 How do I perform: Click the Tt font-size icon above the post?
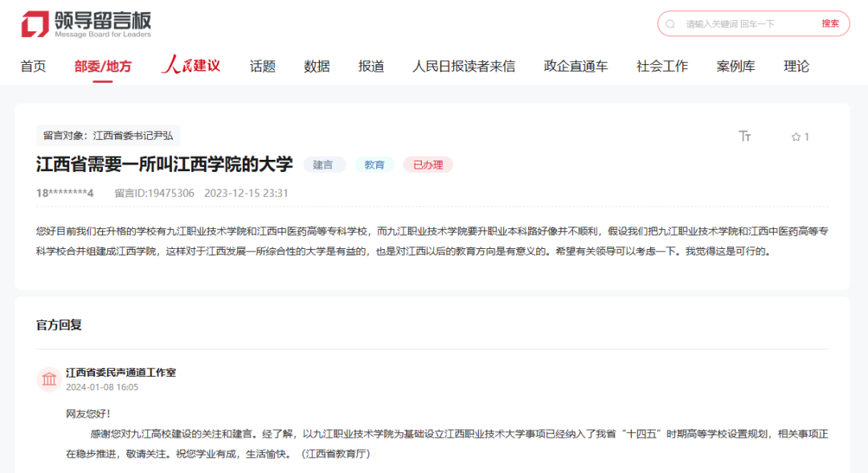(745, 137)
